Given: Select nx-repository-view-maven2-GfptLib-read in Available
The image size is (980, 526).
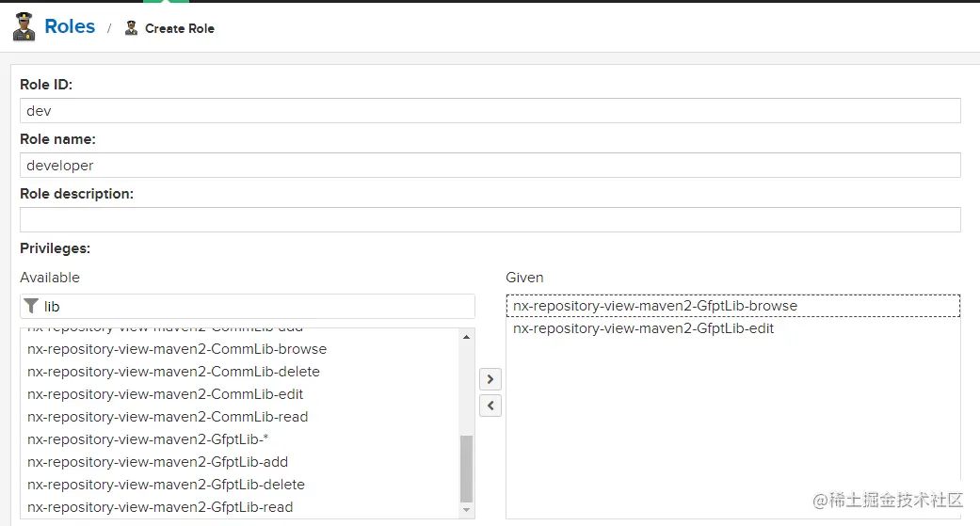Looking at the screenshot, I should [241, 506].
